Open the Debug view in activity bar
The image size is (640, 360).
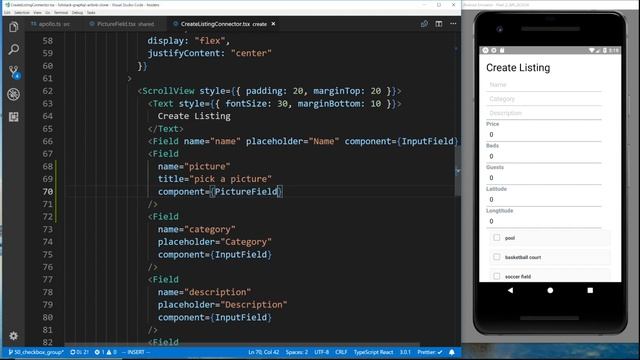click(x=13, y=94)
